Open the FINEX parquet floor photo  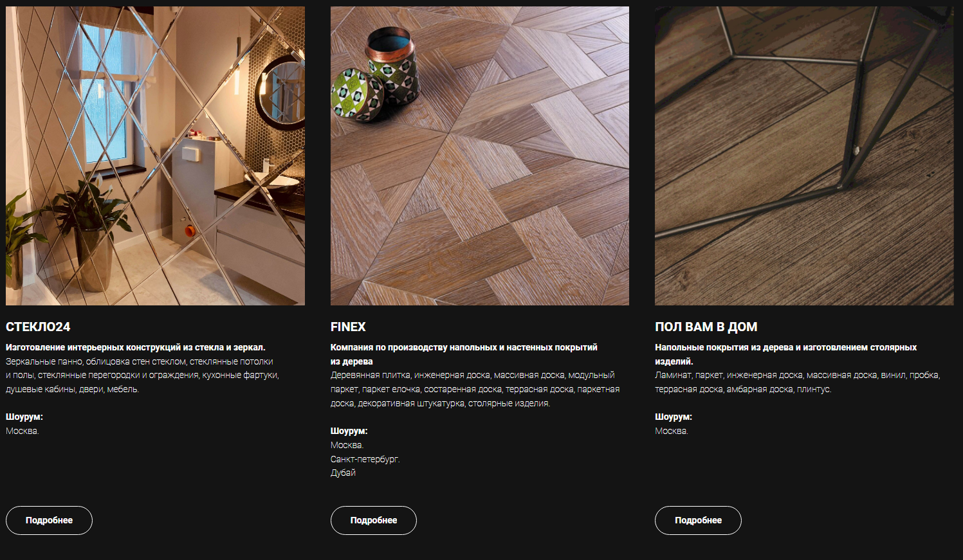pyautogui.click(x=480, y=156)
